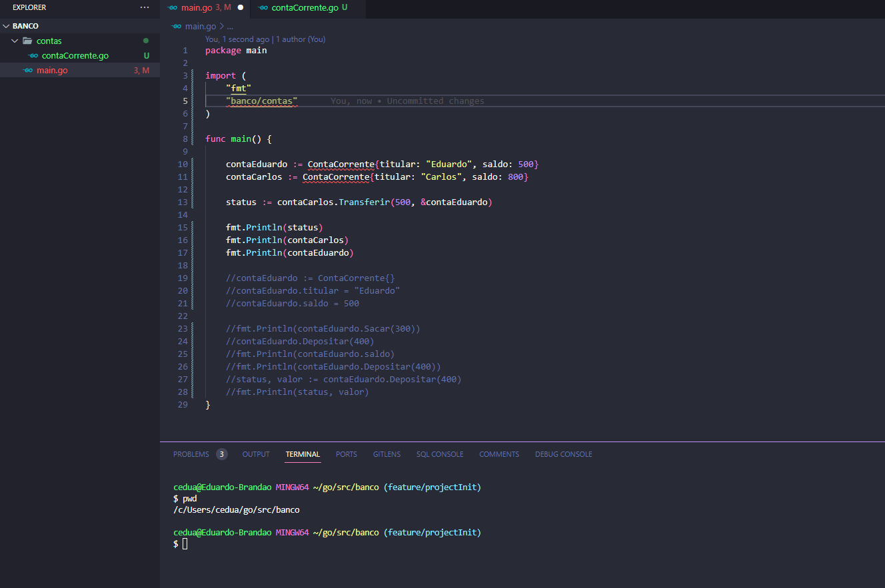885x588 pixels.
Task: Click unsaved dot on main.go tab
Action: click(241, 7)
